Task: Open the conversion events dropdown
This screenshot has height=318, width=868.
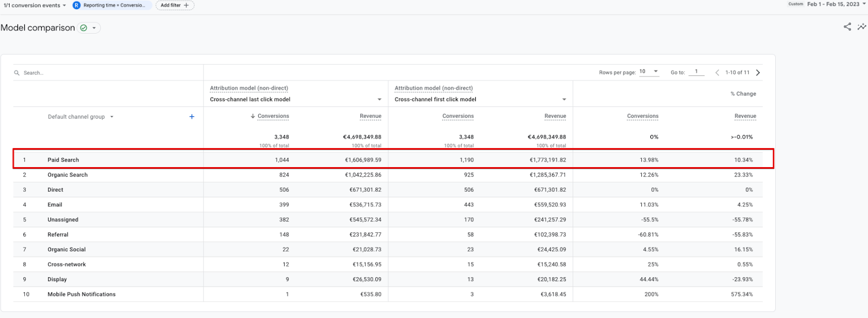Action: (x=35, y=5)
